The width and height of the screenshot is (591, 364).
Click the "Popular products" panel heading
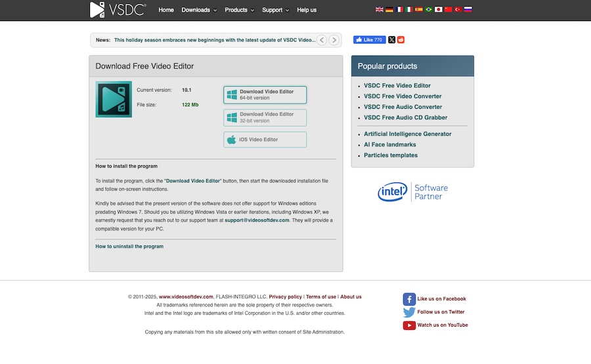click(x=387, y=66)
